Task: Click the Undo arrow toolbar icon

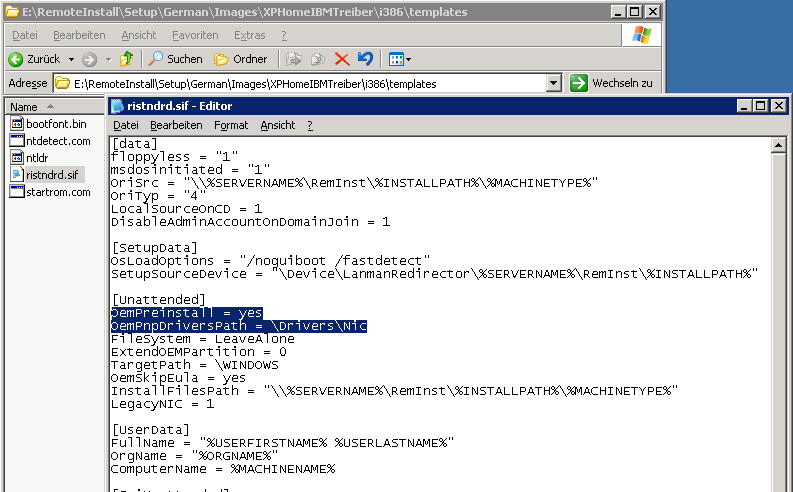Action: coord(365,59)
